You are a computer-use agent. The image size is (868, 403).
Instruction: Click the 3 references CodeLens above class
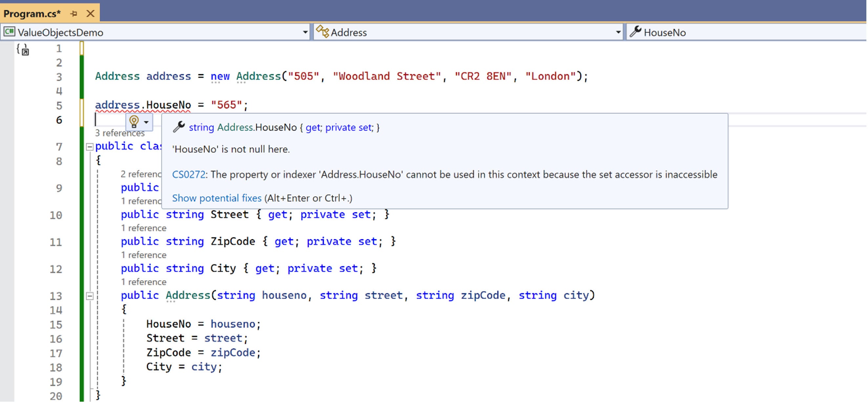point(120,134)
